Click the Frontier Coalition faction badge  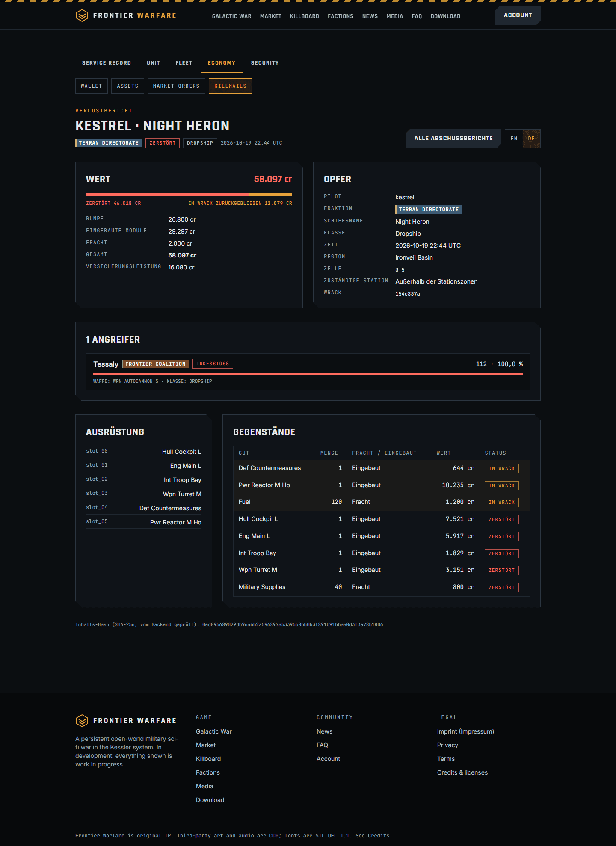(x=156, y=364)
